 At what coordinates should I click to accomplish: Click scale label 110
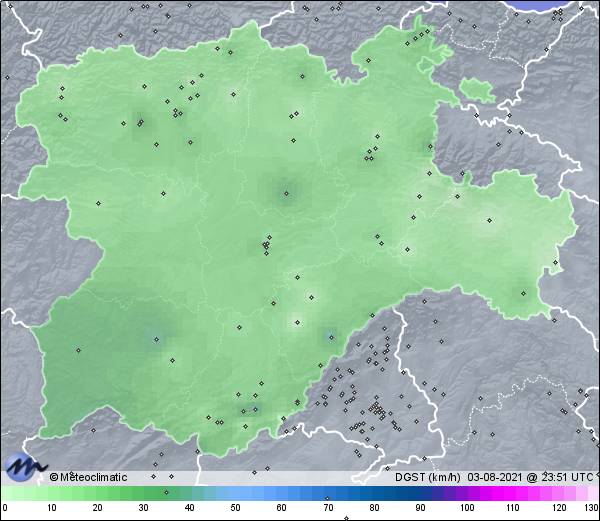[x=513, y=508]
